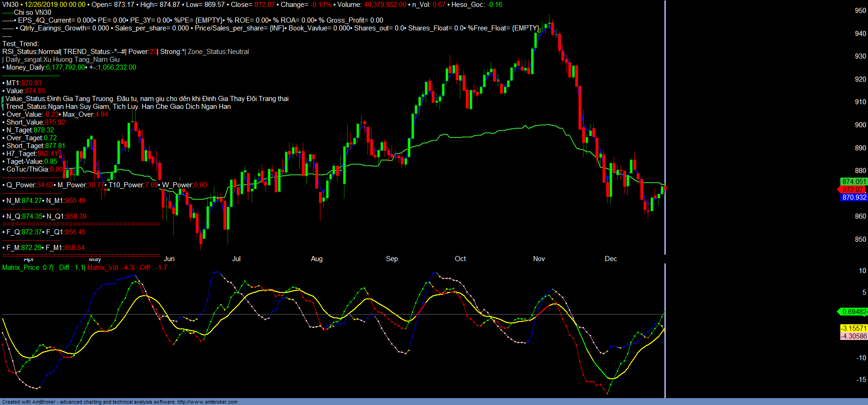Screen dimensions: 868x405
Task: Select the Nov label on time axis
Action: [x=539, y=259]
